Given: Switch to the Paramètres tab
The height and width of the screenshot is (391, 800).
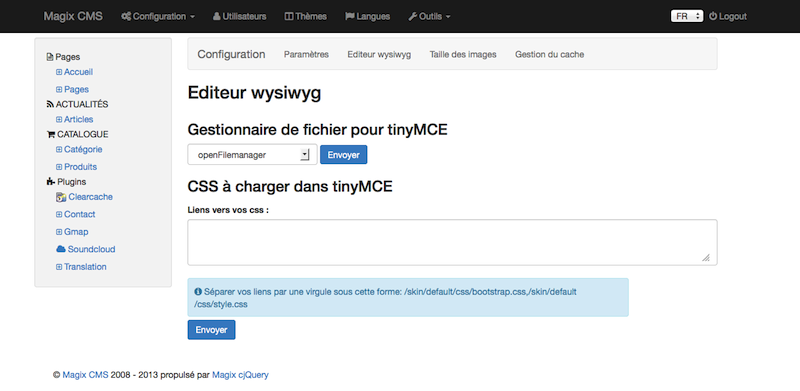Looking at the screenshot, I should click(x=306, y=54).
